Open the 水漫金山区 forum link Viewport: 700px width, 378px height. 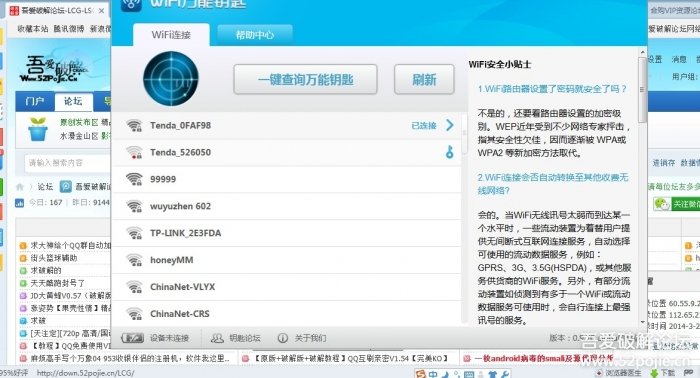pos(79,136)
